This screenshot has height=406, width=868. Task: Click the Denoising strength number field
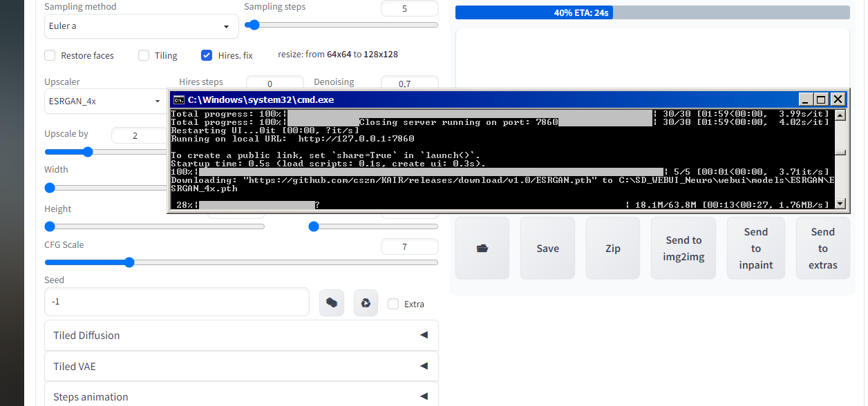(x=410, y=83)
